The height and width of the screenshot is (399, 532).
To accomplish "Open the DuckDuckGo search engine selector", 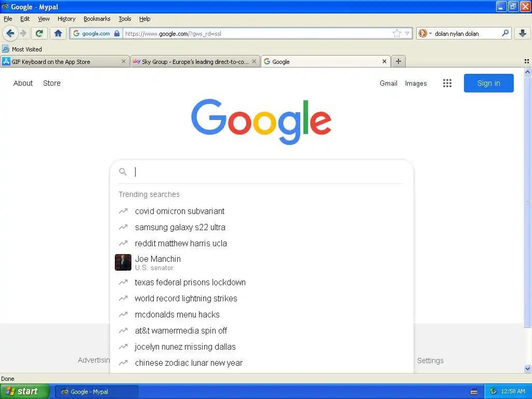I will (425, 33).
